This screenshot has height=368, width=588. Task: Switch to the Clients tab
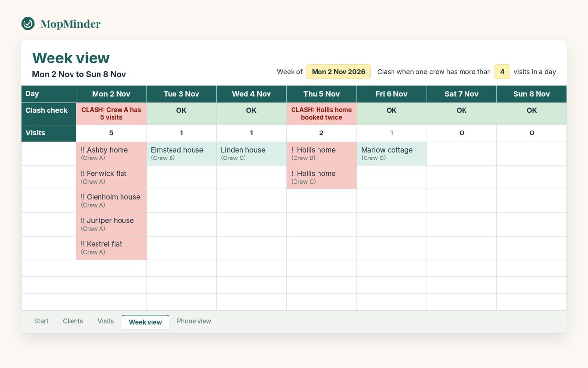click(x=73, y=321)
